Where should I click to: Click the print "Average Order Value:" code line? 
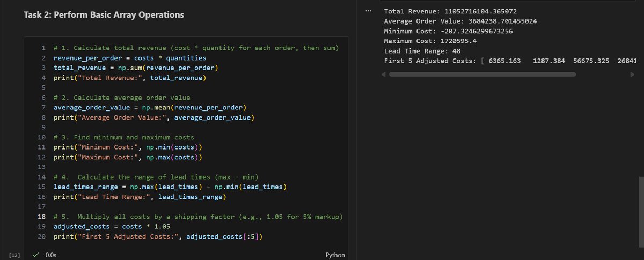[154, 117]
